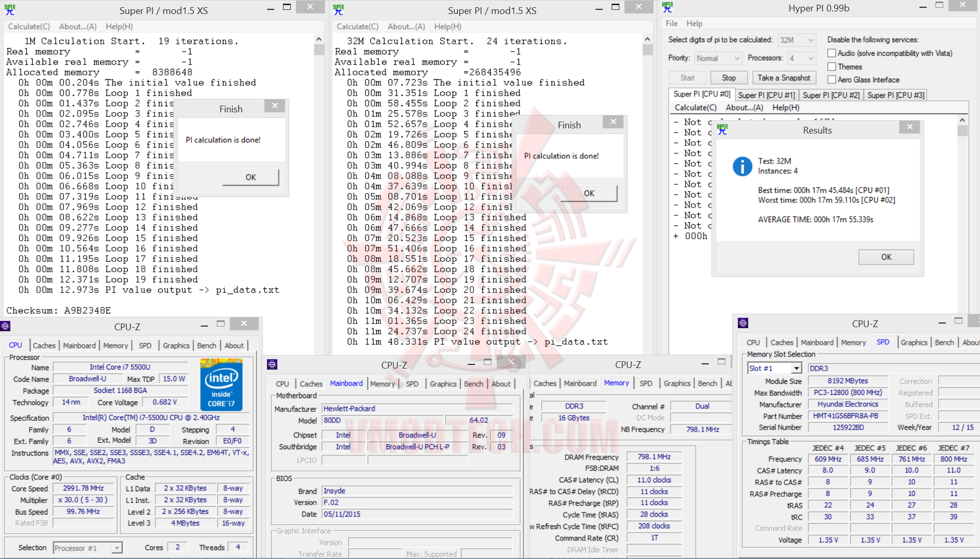Click the Super PI icon in the 1M calculation window
This screenshot has height=559, width=980.
coord(10,10)
